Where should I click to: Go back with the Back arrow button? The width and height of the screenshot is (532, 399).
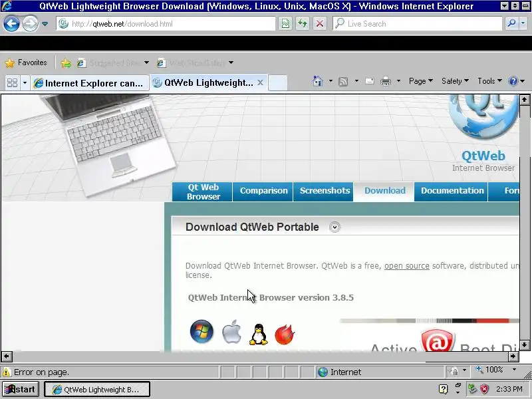(11, 24)
